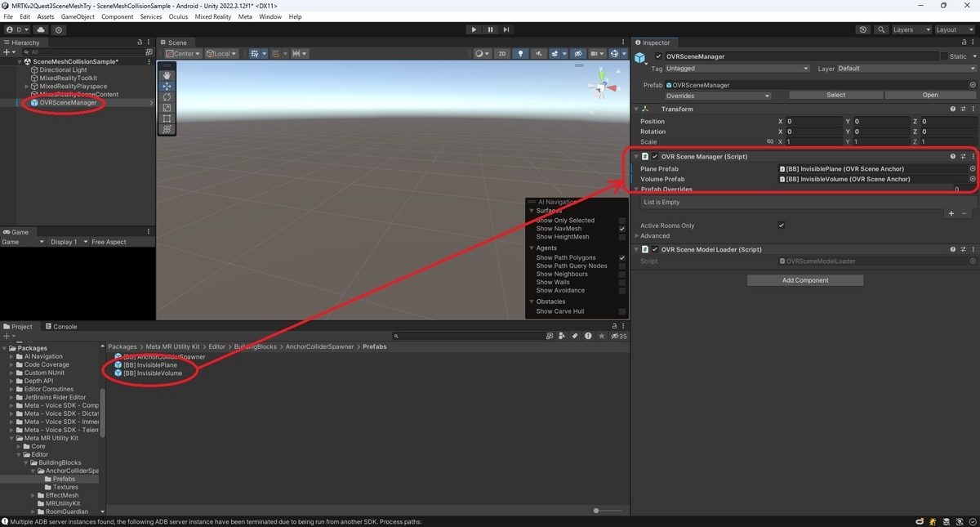Viewport: 980px width, 527px height.
Task: Toggle scene visibility hidden-eye icon
Action: coord(577,54)
